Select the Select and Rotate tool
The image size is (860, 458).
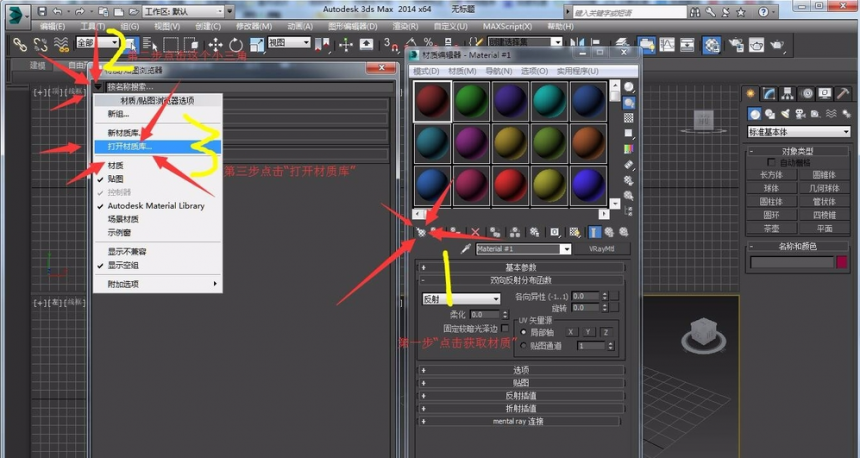tap(236, 44)
